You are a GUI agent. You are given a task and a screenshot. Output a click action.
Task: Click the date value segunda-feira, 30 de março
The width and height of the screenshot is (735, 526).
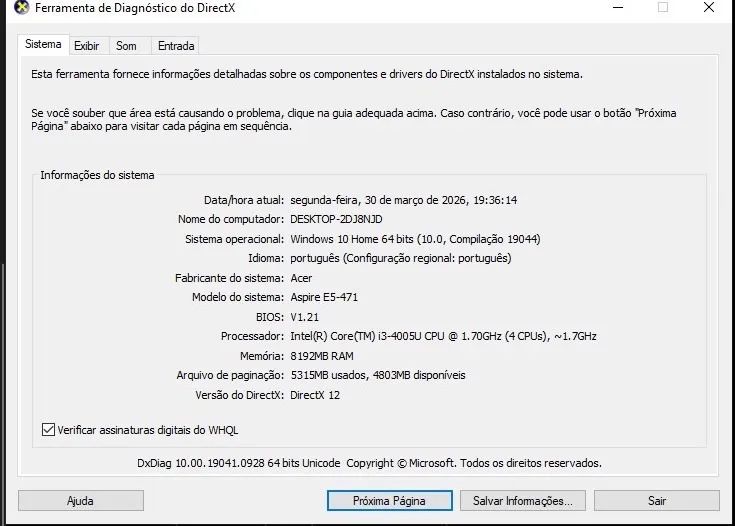point(404,200)
